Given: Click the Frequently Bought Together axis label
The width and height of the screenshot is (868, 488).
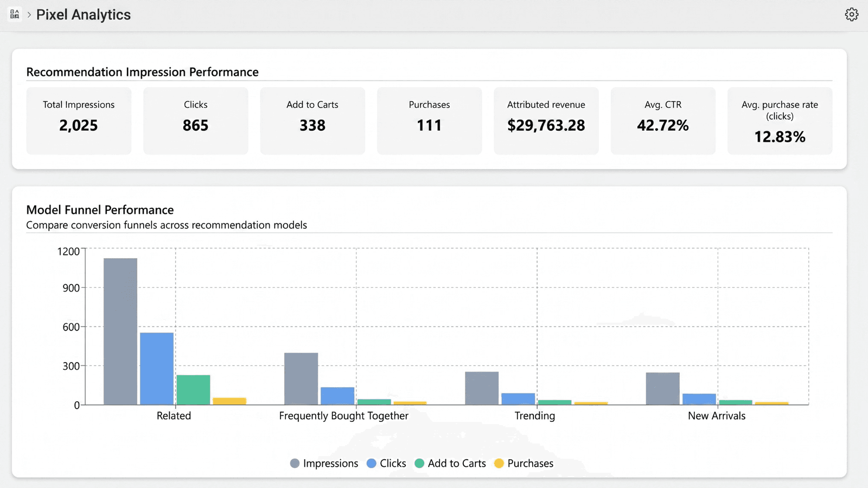Looking at the screenshot, I should click(344, 416).
